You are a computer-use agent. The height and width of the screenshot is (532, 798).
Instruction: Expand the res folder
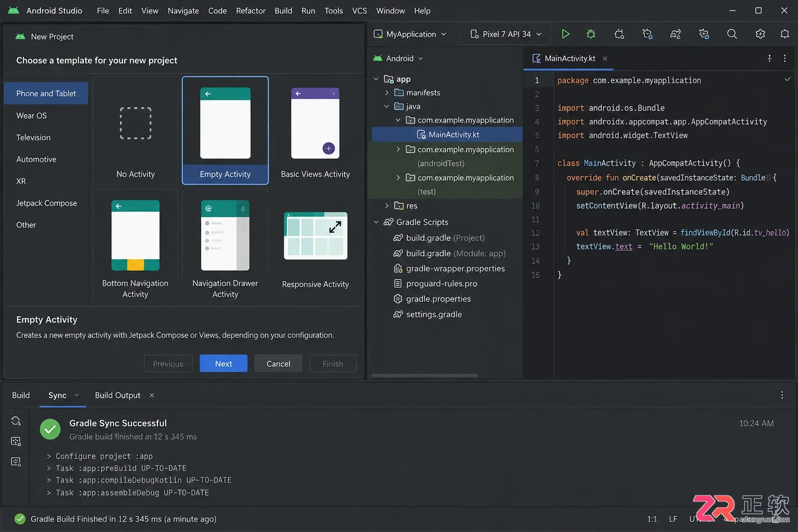(387, 206)
